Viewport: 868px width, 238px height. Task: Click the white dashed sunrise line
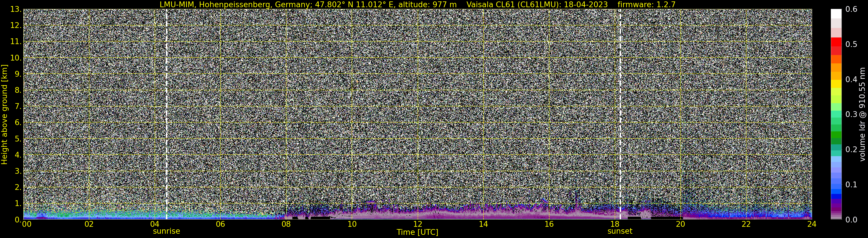point(167,114)
